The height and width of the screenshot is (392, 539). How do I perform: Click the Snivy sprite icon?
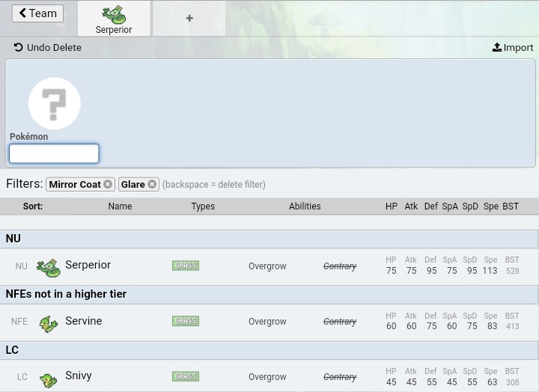(x=48, y=380)
